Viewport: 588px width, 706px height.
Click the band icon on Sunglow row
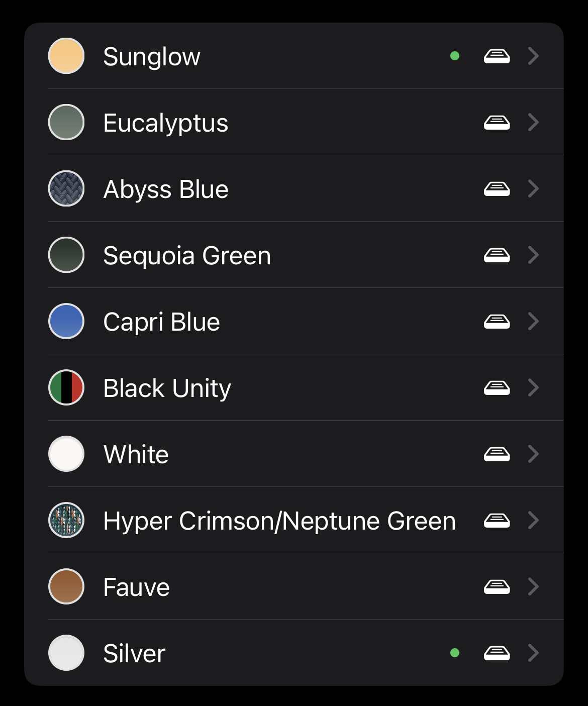[497, 56]
